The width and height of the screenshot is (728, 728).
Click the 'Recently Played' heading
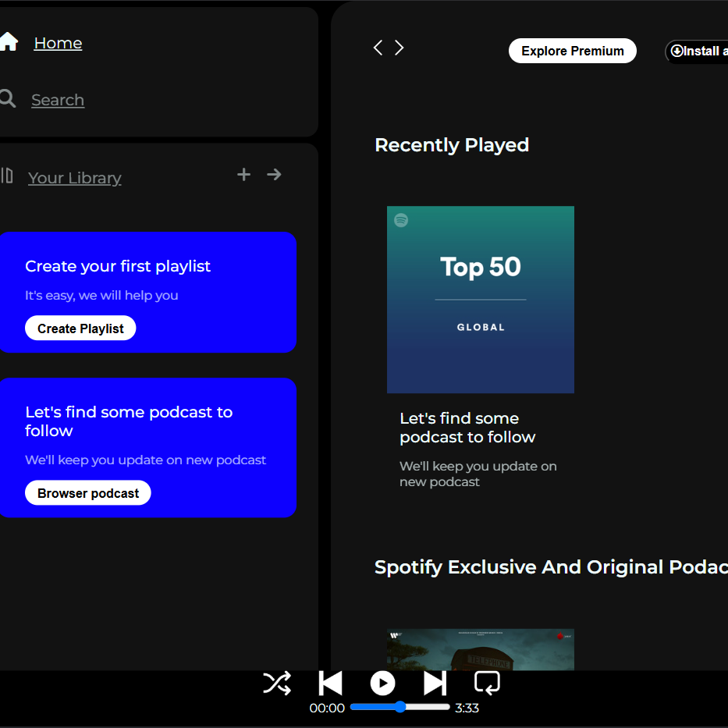(x=452, y=145)
